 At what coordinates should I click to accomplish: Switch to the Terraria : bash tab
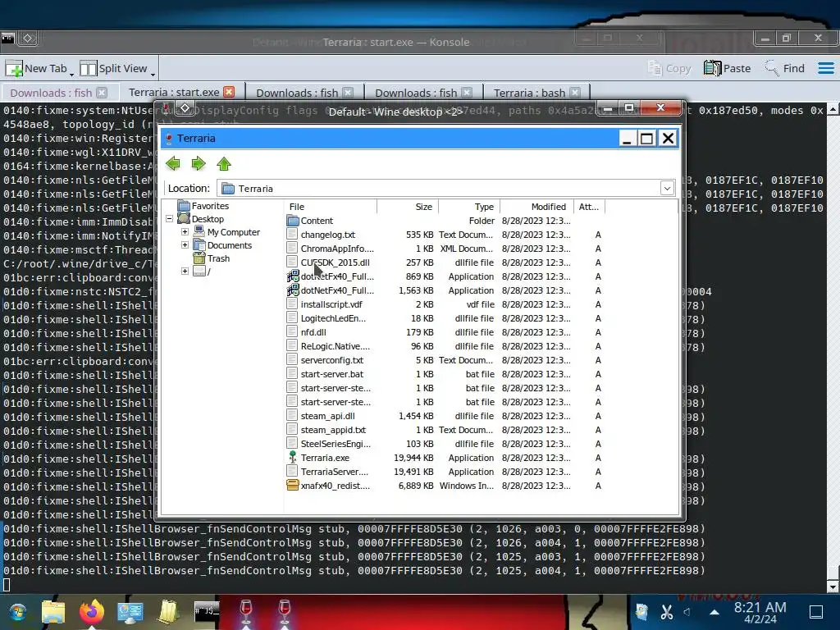coord(529,93)
